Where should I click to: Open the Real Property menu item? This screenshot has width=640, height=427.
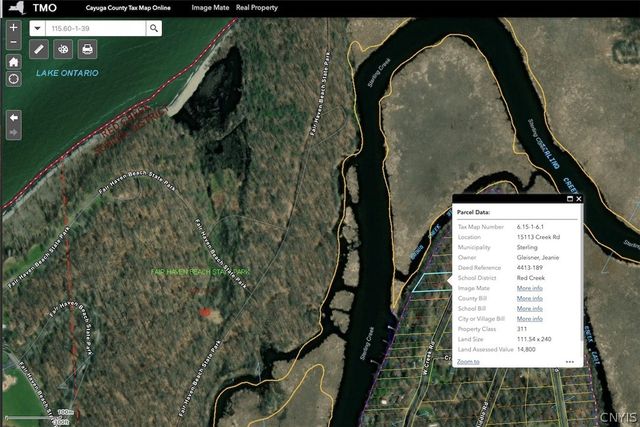(257, 7)
